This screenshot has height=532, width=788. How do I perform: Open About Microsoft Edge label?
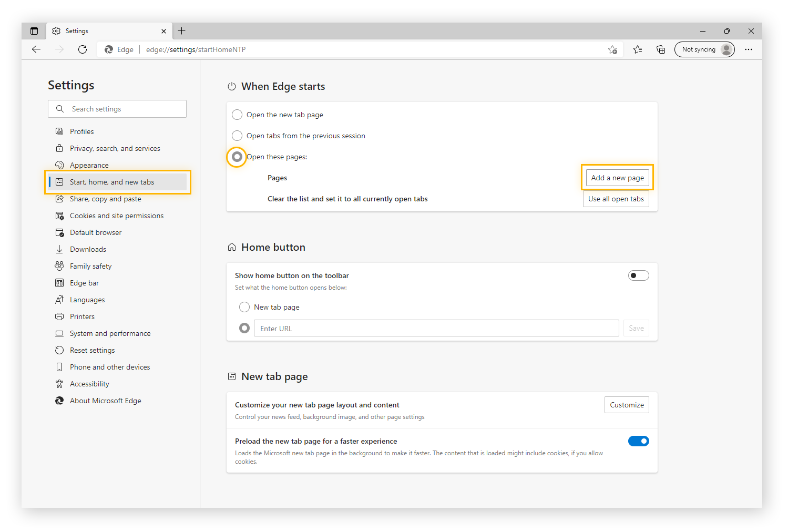pos(106,401)
